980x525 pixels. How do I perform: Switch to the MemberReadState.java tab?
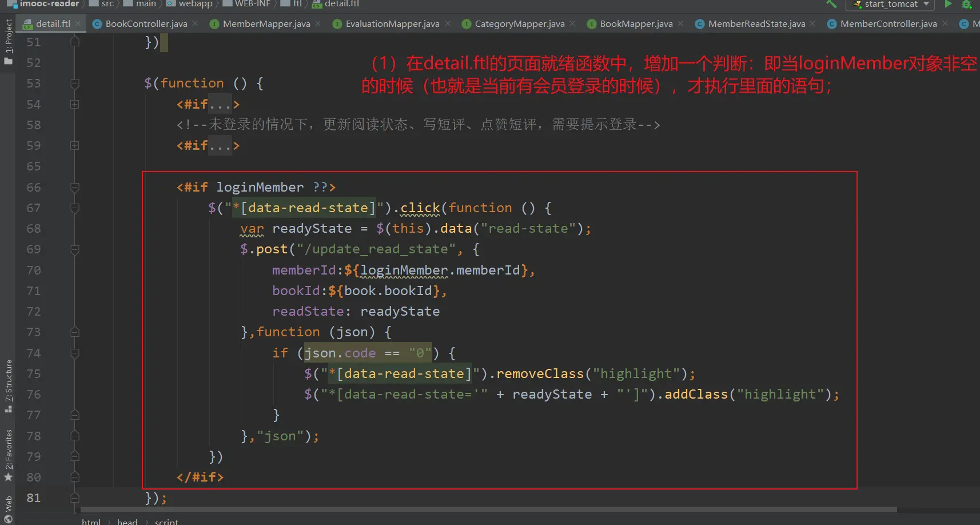pyautogui.click(x=756, y=23)
